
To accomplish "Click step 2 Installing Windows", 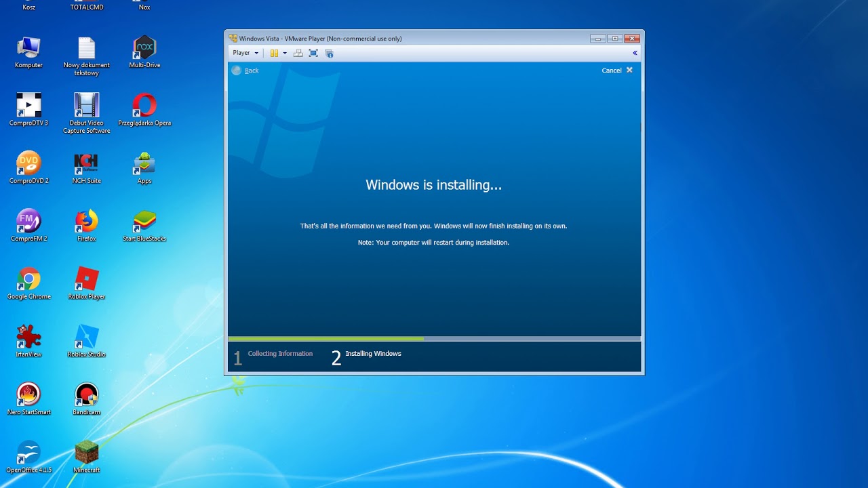I will pyautogui.click(x=366, y=357).
